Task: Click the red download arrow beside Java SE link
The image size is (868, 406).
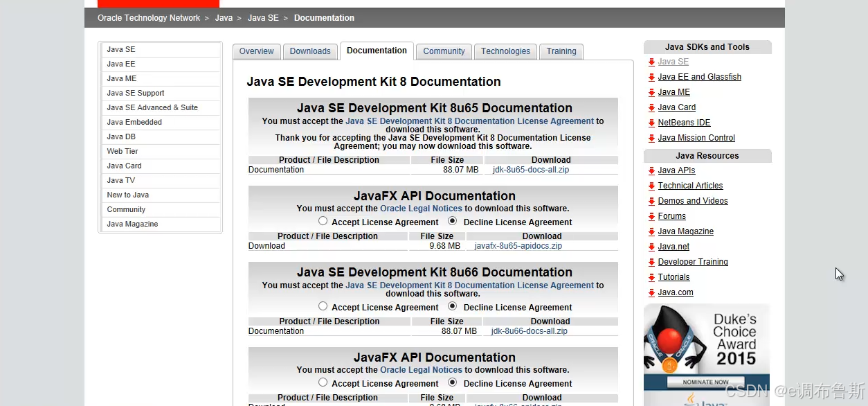Action: click(x=651, y=62)
